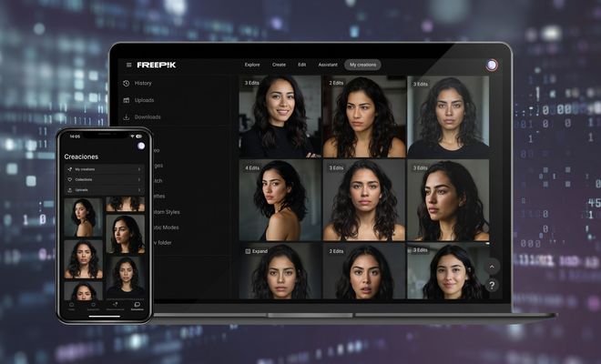Screen dimensions: 601x364
Task: Click the Uploads sidebar icon on laptop
Action: pos(126,100)
